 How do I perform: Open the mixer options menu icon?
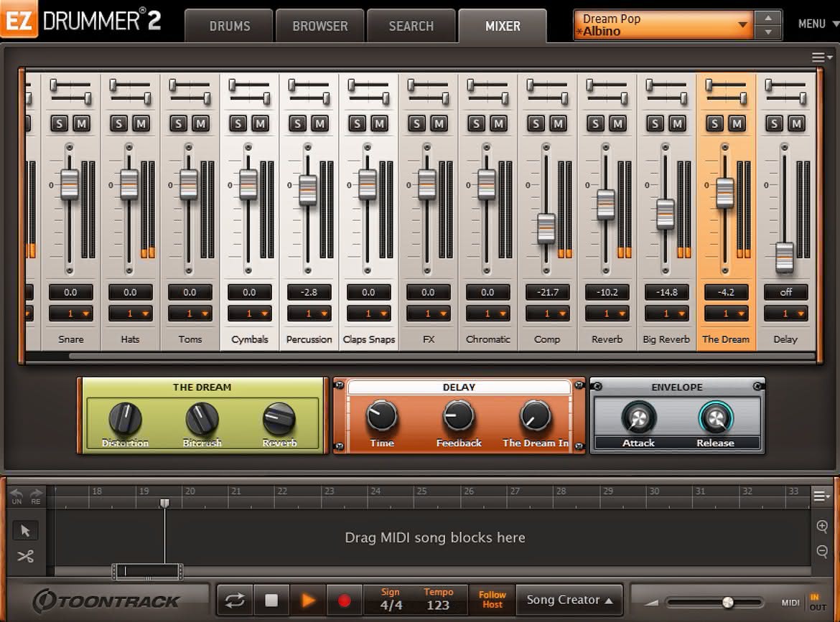click(821, 57)
